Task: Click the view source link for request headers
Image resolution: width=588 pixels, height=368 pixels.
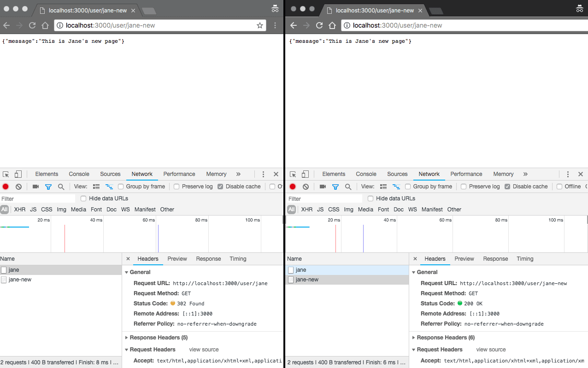Action: 204,349
